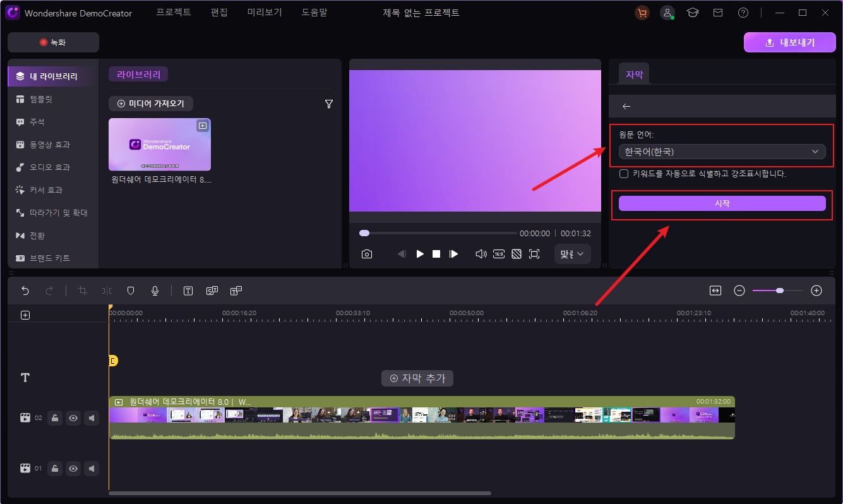Click the library filter funnel icon
The height and width of the screenshot is (504, 843).
click(328, 104)
